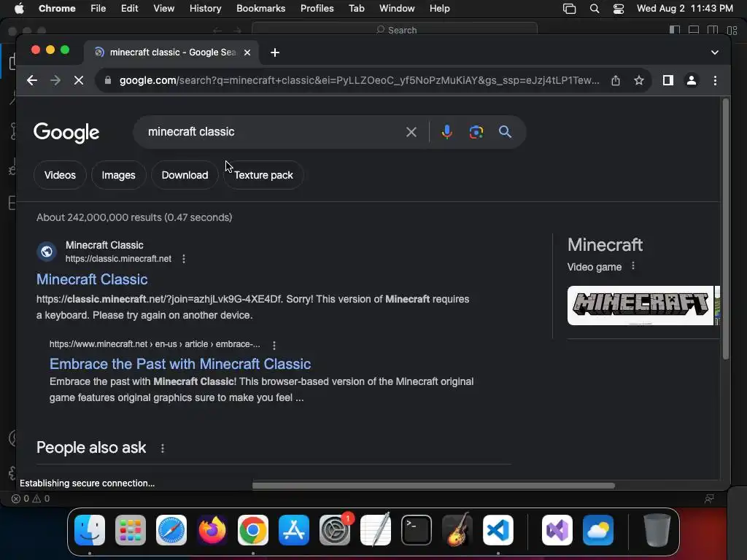Viewport: 747px width, 560px height.
Task: Go to the Google homepage via the logo
Action: (x=66, y=133)
